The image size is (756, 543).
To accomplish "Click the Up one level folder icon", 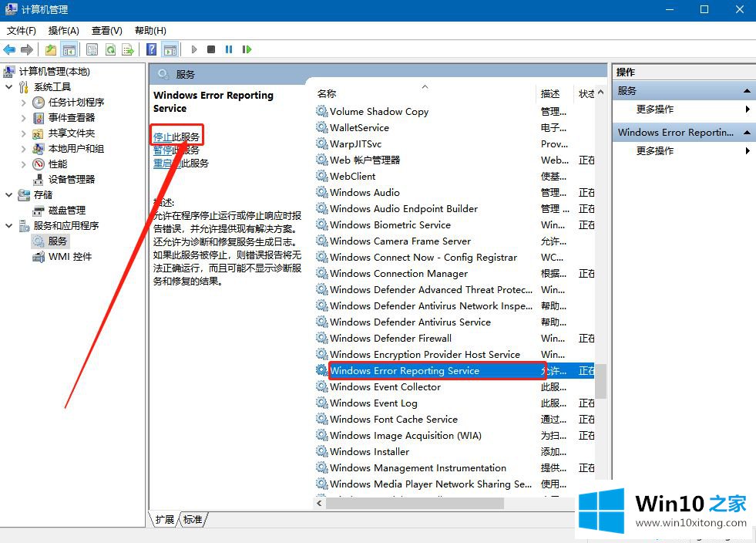I will point(51,49).
